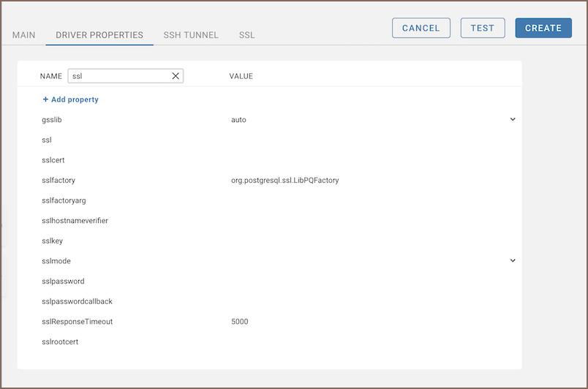Clear the ssl name filter text
588x389 pixels.
tap(176, 76)
